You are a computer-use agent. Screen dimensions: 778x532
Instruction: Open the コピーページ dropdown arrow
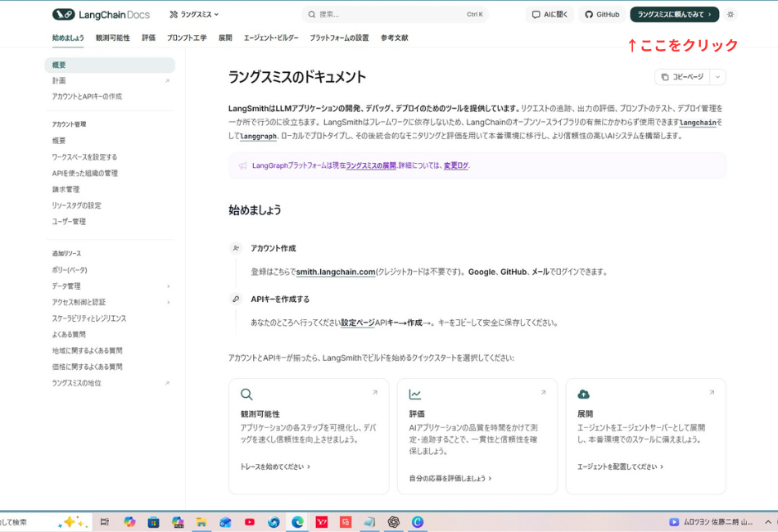tap(718, 75)
